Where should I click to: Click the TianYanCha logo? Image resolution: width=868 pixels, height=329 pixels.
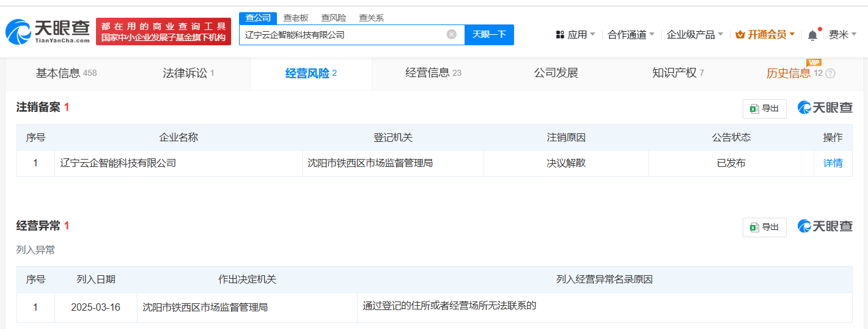click(x=48, y=31)
